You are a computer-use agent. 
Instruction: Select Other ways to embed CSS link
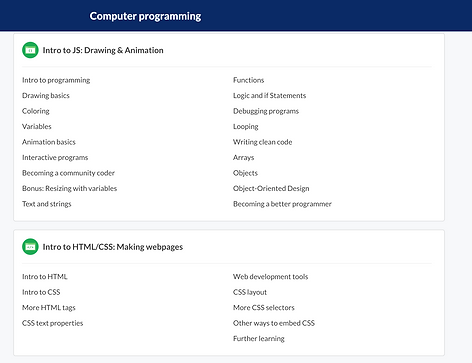point(274,323)
